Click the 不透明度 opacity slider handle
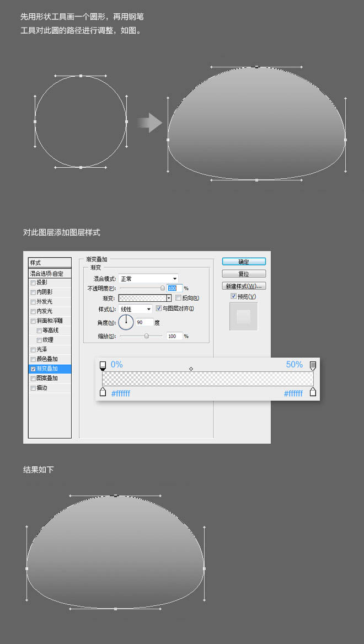Viewport: 364px width, 644px height. [x=163, y=288]
